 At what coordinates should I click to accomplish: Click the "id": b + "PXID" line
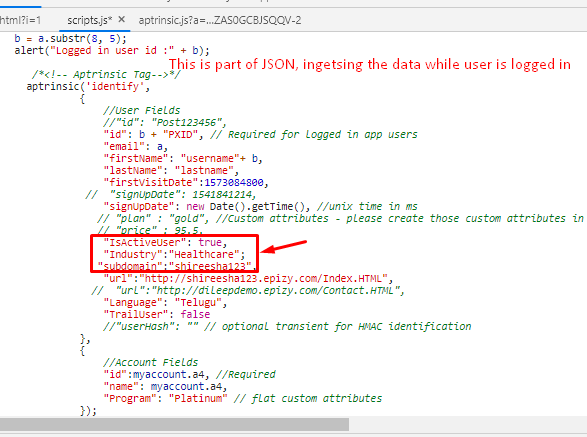point(260,134)
